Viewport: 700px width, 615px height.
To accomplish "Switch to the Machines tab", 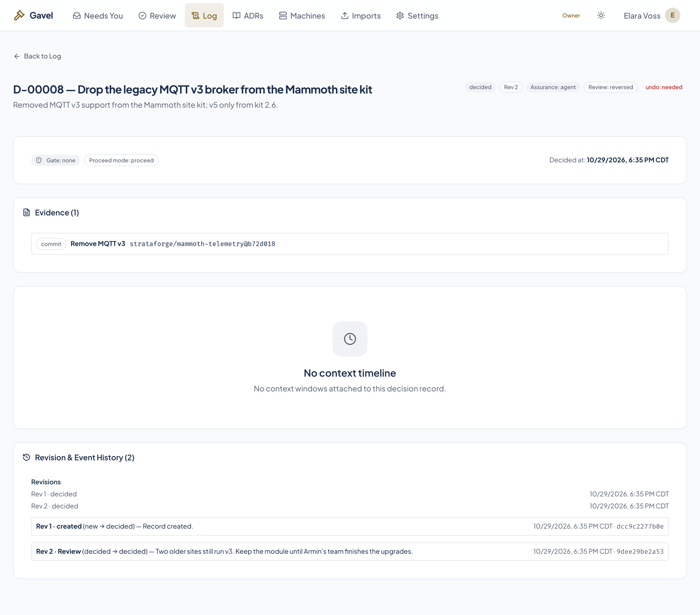I will pyautogui.click(x=302, y=16).
